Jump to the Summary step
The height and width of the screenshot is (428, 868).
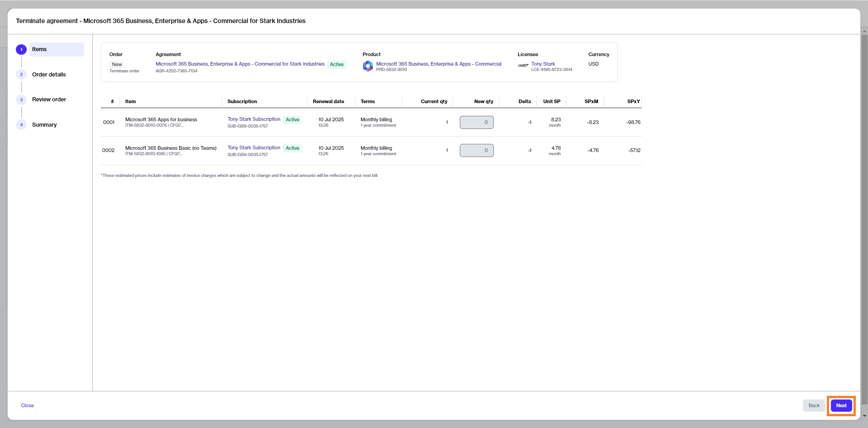[x=44, y=125]
